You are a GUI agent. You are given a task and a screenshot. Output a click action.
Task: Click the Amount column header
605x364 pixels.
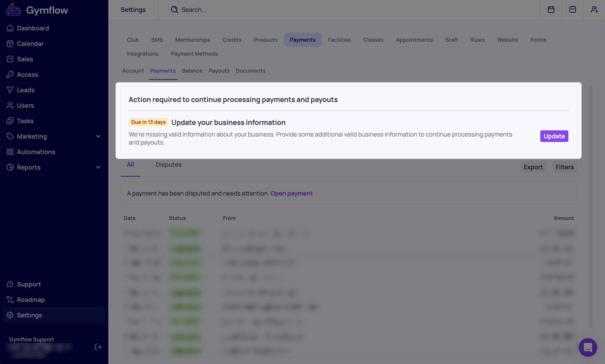(564, 218)
